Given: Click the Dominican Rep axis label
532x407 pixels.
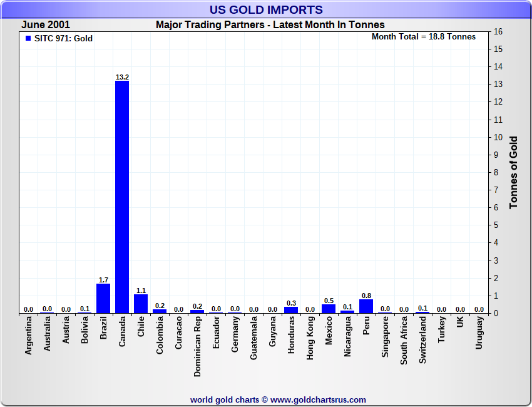Looking at the screenshot, I should 197,346.
